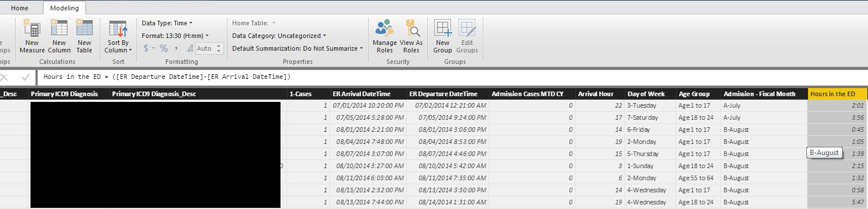868x209 pixels.
Task: Toggle thousands separator comma icon
Action: 176,49
